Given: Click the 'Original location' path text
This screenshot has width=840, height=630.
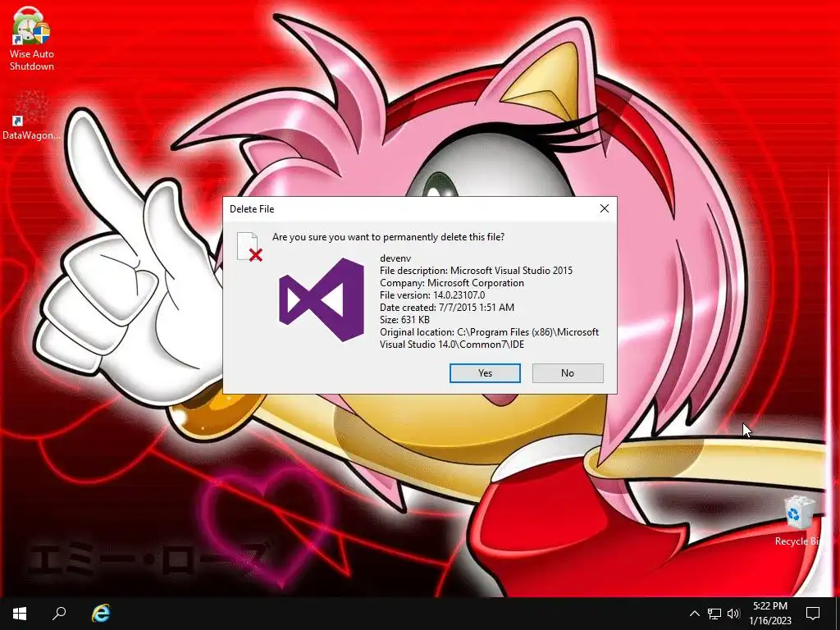Looking at the screenshot, I should [x=490, y=338].
